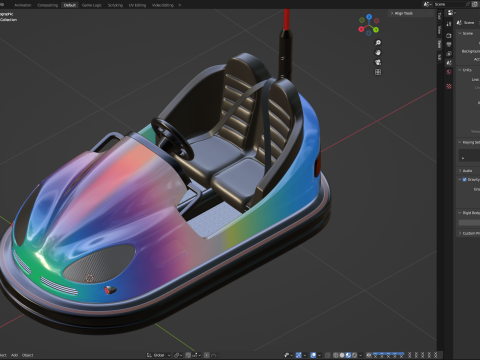The height and width of the screenshot is (360, 480).
Task: Switch to the UV Editing workspace tab
Action: click(137, 5)
